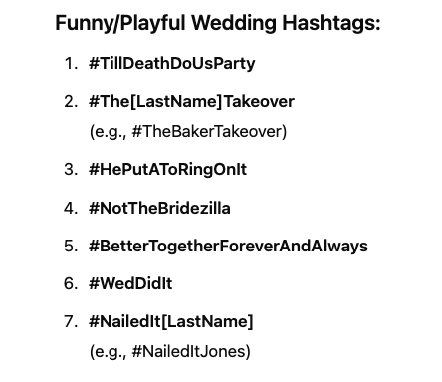Click list number 7 marker

(71, 322)
